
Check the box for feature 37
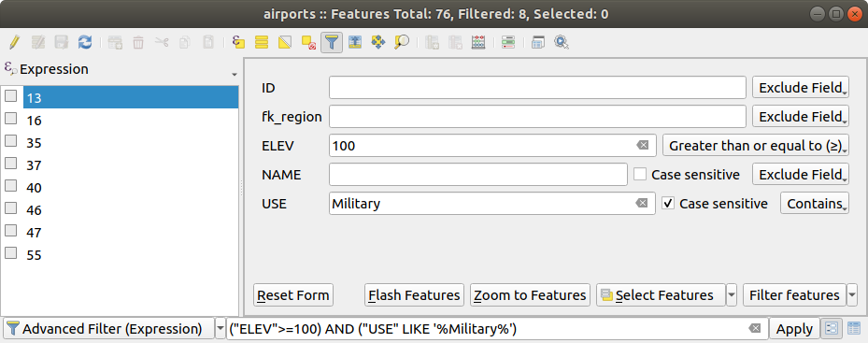point(10,164)
